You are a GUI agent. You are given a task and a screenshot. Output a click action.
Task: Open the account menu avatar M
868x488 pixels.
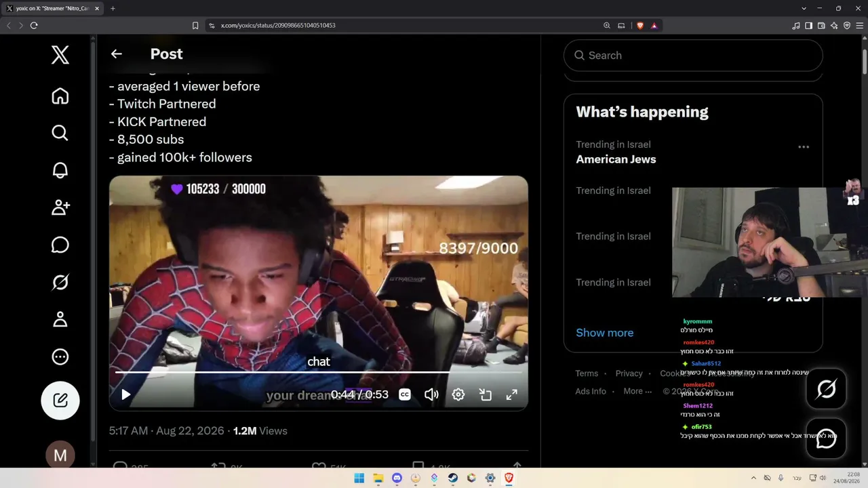pyautogui.click(x=60, y=455)
